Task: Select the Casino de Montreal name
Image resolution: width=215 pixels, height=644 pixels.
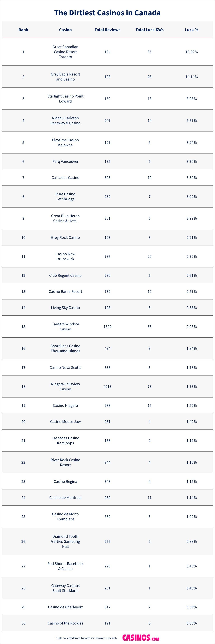Action: click(65, 497)
